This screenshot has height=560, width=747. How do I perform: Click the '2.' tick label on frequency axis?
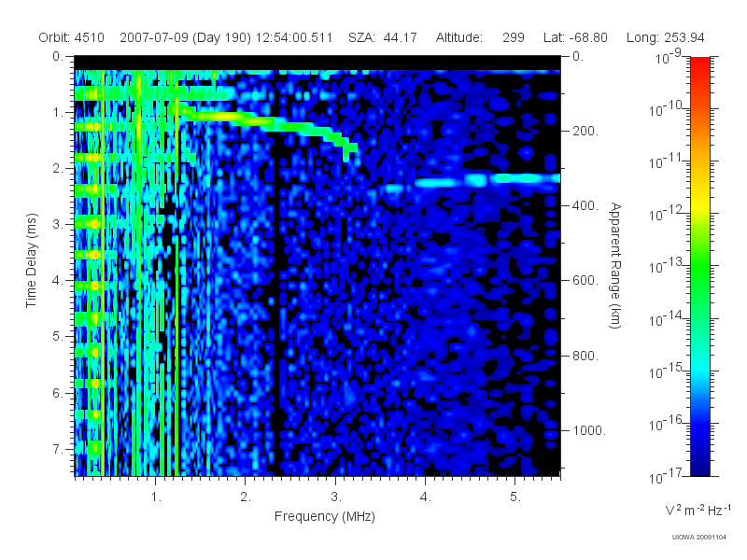pos(246,497)
